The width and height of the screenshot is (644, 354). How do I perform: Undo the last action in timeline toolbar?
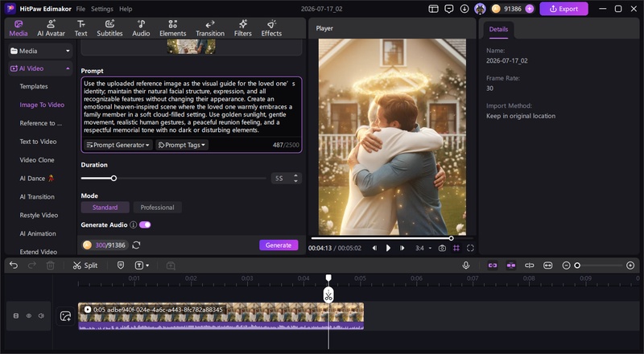(14, 265)
